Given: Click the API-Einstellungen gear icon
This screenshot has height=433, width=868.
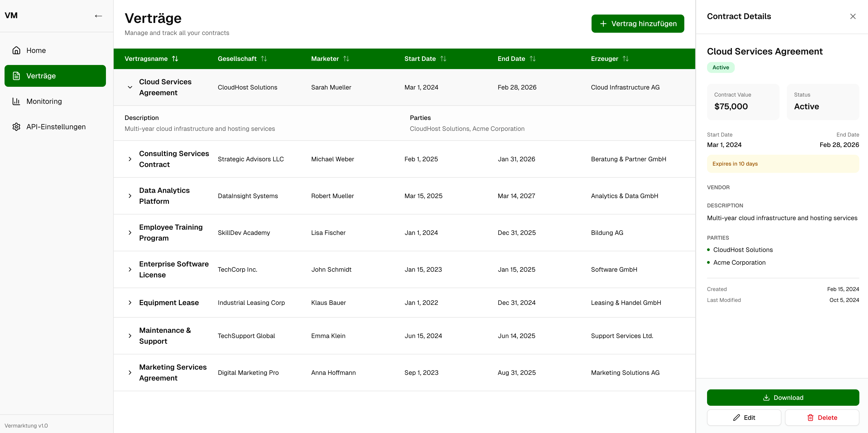Looking at the screenshot, I should pyautogui.click(x=16, y=127).
